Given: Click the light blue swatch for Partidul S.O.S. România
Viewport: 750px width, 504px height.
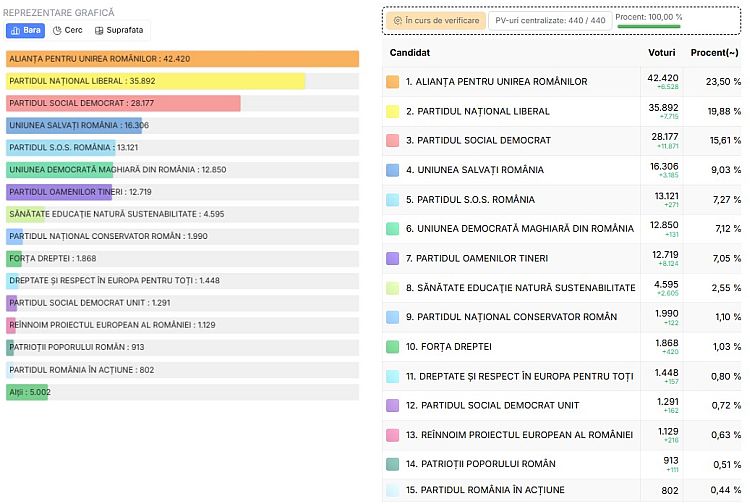Looking at the screenshot, I should click(393, 199).
